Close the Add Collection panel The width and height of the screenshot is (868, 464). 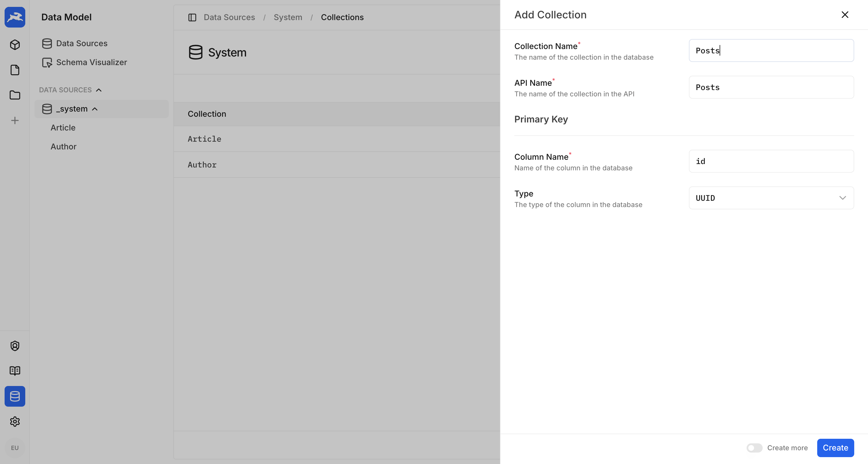click(845, 14)
